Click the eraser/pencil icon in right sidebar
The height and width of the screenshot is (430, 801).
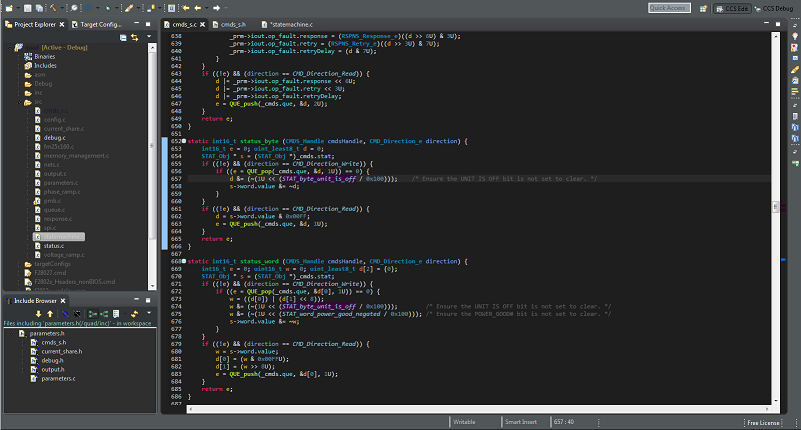795,69
